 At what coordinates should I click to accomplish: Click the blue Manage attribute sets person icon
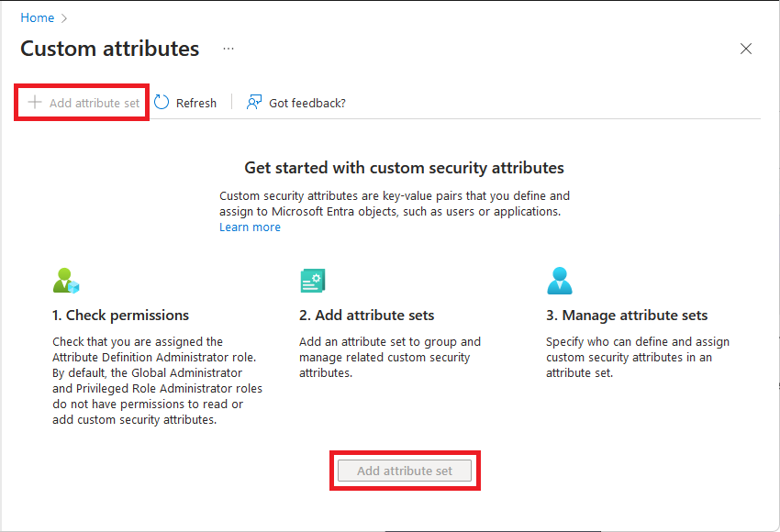coord(560,281)
